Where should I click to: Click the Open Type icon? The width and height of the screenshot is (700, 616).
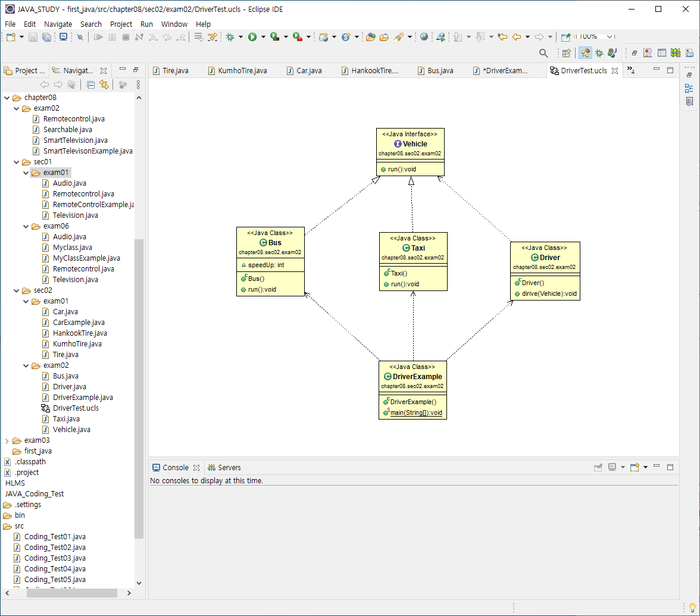[x=370, y=37]
